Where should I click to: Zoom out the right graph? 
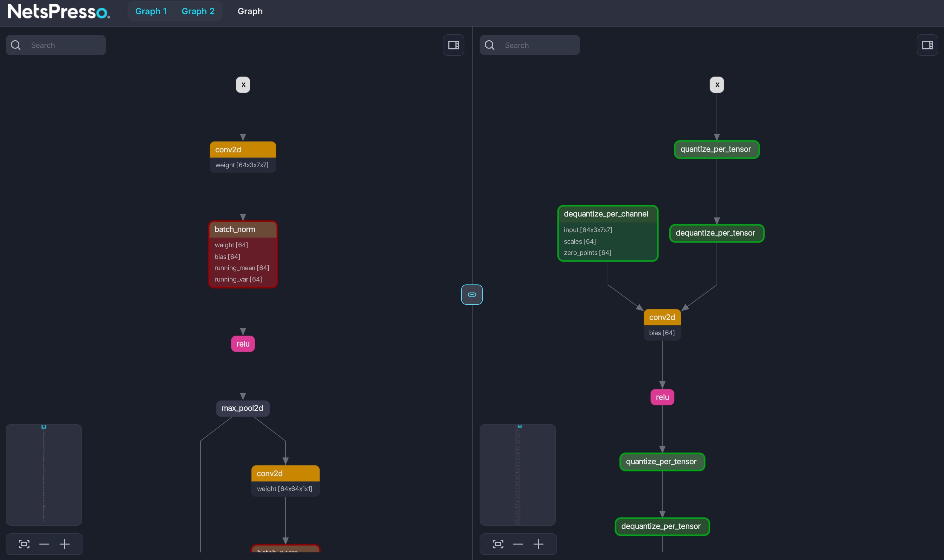tap(518, 544)
